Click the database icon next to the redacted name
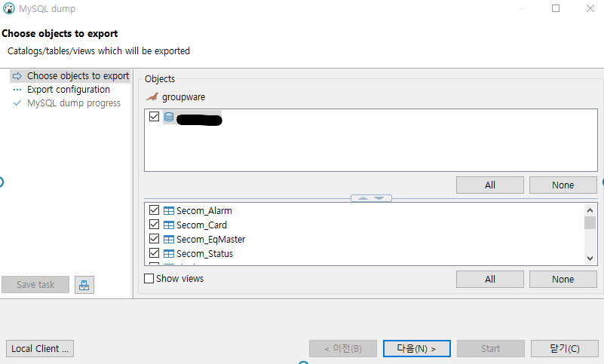Image resolution: width=604 pixels, height=364 pixels. coord(169,118)
